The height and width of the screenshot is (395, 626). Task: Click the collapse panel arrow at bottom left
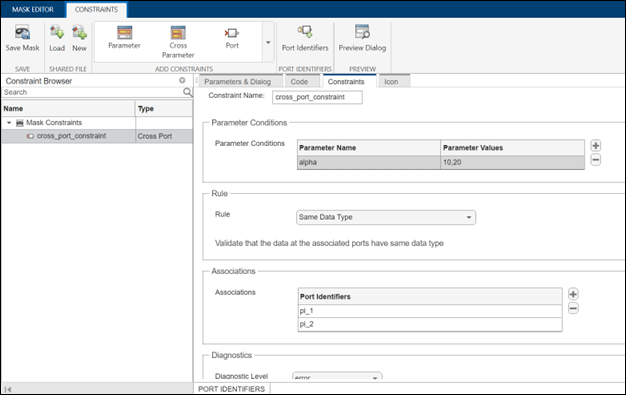pyautogui.click(x=8, y=389)
